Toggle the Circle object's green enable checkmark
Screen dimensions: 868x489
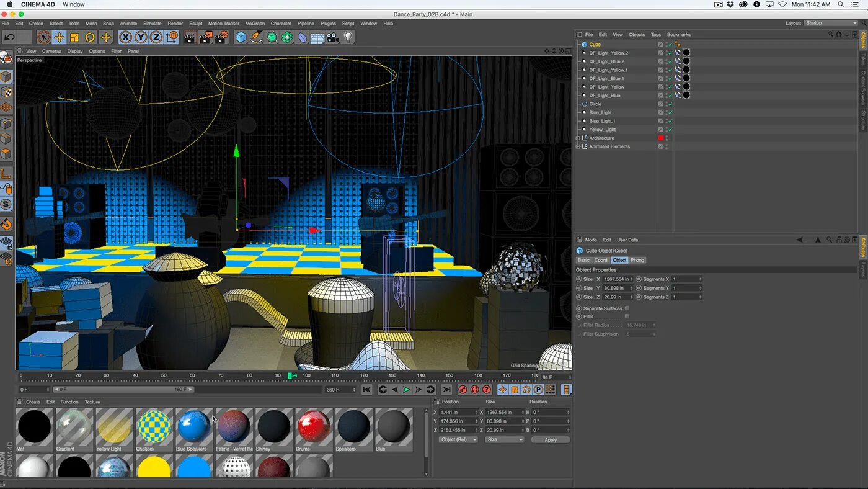(x=670, y=104)
